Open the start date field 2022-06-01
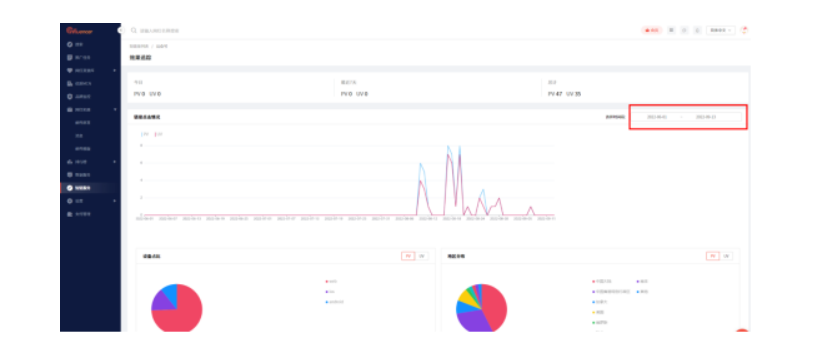This screenshot has width=829, height=361. point(657,117)
